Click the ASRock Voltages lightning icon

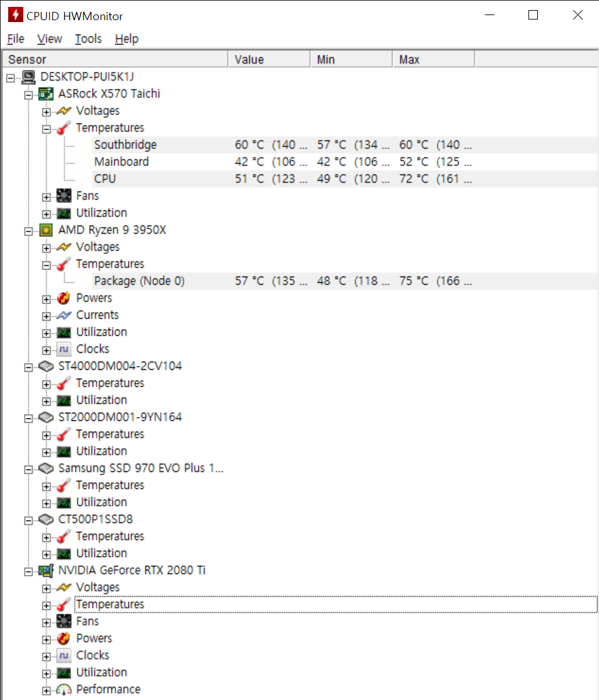pyautogui.click(x=64, y=111)
